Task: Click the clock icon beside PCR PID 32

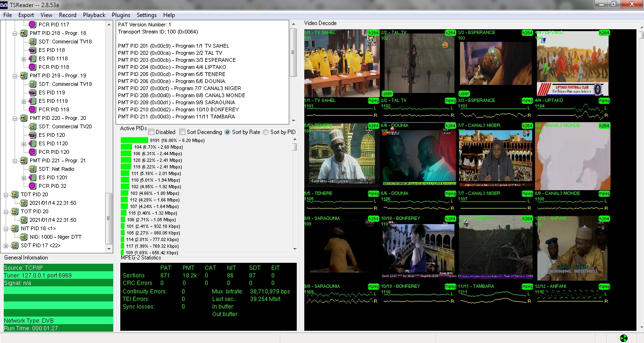Action: tap(32, 186)
